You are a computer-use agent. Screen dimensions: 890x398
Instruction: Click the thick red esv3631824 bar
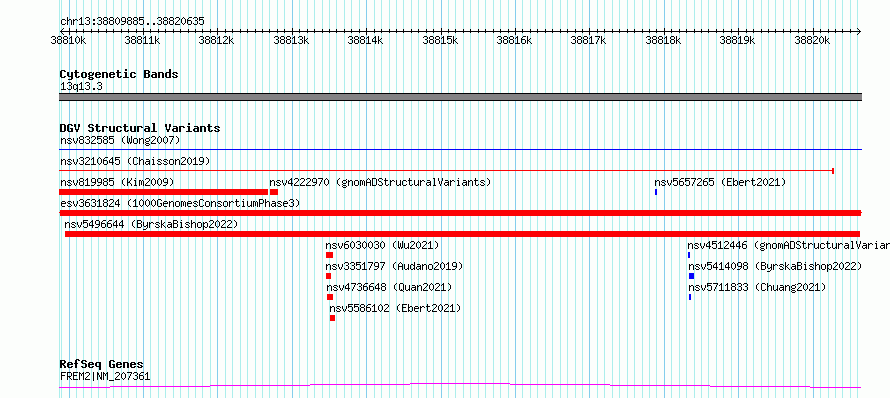pos(460,213)
